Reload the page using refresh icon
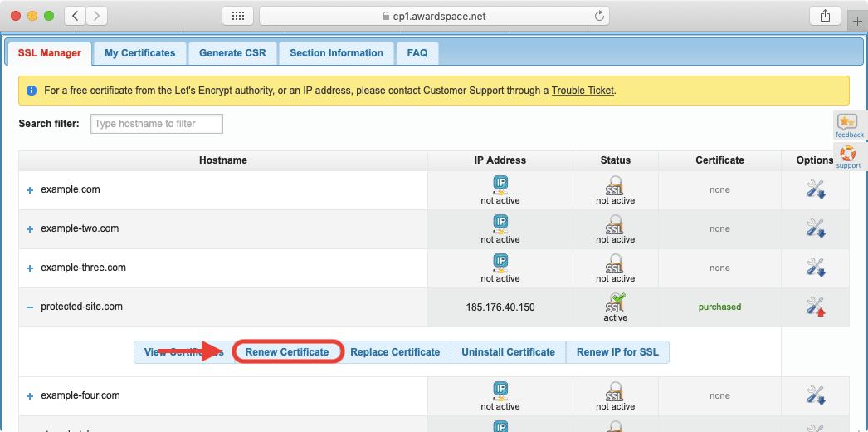 coord(599,16)
